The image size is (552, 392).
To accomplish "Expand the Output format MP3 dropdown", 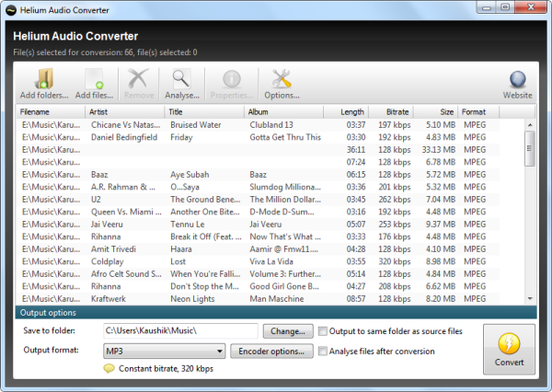I will click(219, 352).
